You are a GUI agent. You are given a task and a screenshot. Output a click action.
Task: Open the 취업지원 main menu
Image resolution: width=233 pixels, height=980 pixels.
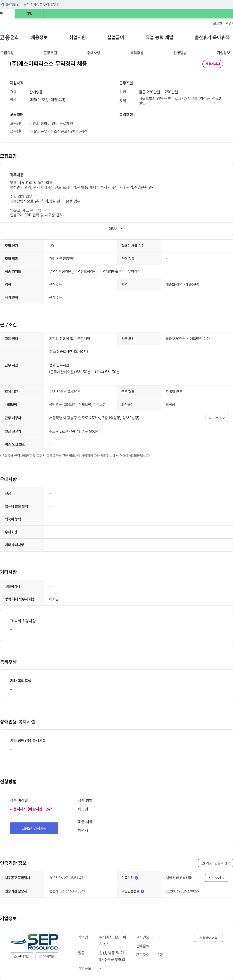tap(77, 37)
